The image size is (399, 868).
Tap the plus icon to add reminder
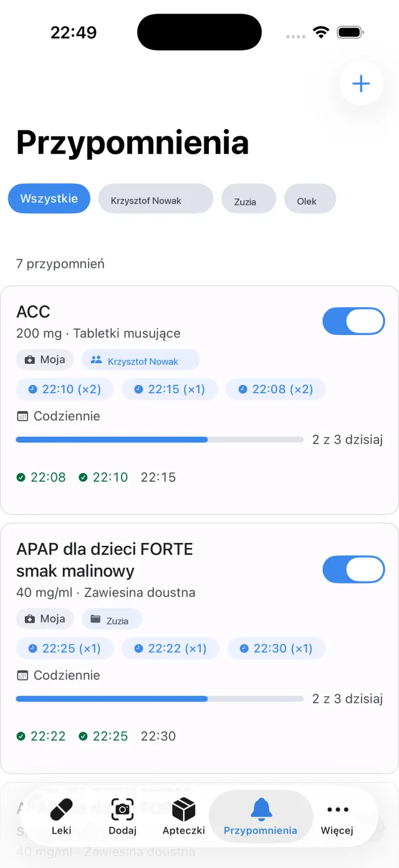361,84
